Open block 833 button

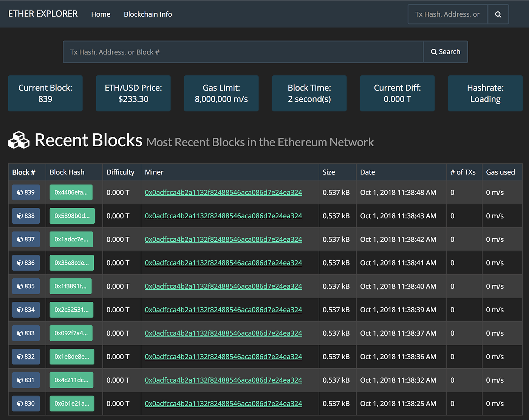pyautogui.click(x=26, y=333)
